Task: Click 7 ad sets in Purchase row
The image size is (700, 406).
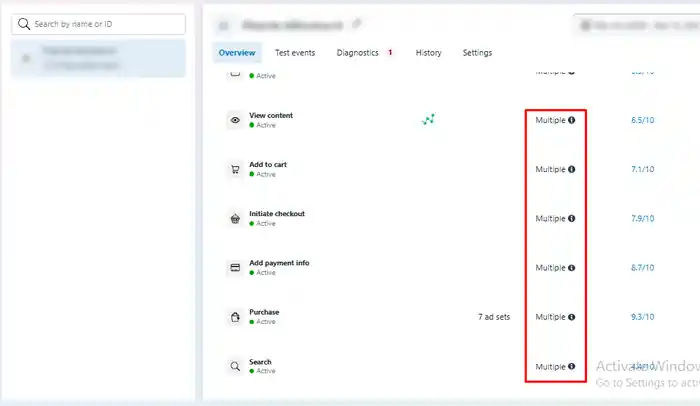Action: click(x=494, y=317)
